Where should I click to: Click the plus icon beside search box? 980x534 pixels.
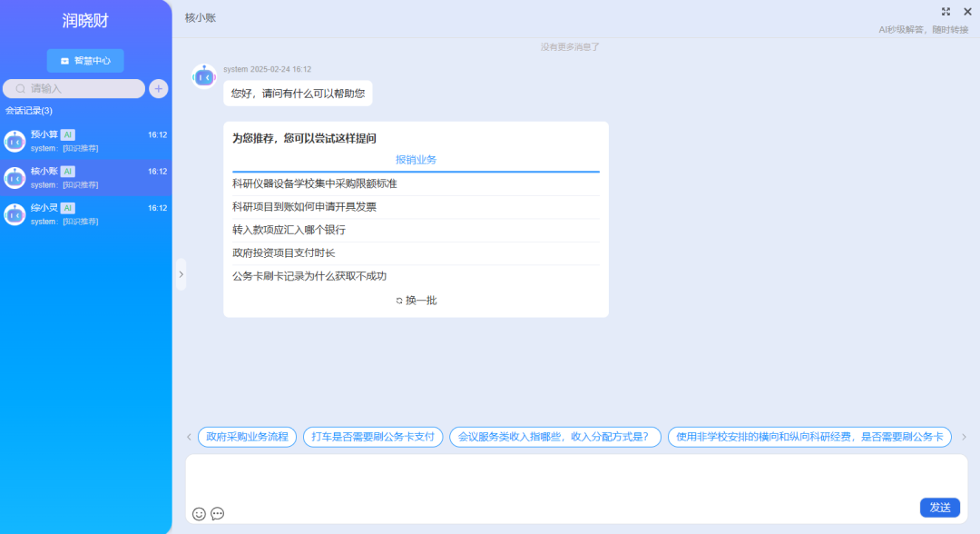tap(159, 88)
